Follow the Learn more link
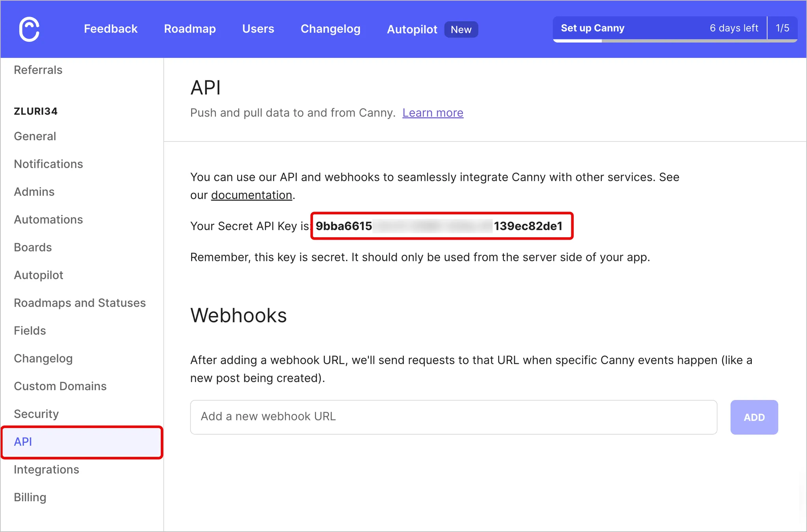Viewport: 807px width, 532px height. [x=433, y=113]
